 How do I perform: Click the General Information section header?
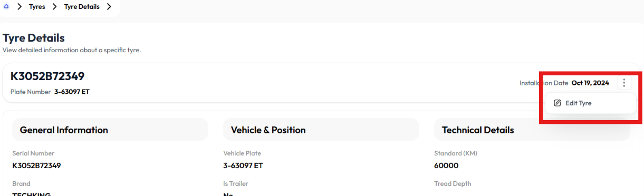pos(64,130)
